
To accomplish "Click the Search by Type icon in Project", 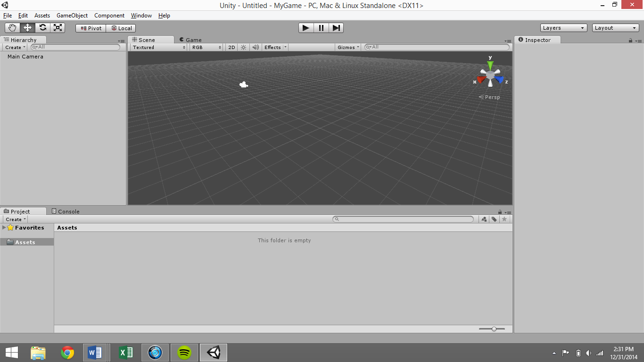I will [x=484, y=219].
